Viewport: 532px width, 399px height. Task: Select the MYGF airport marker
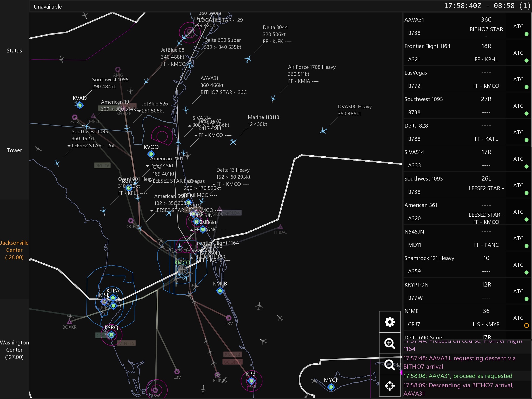331,387
